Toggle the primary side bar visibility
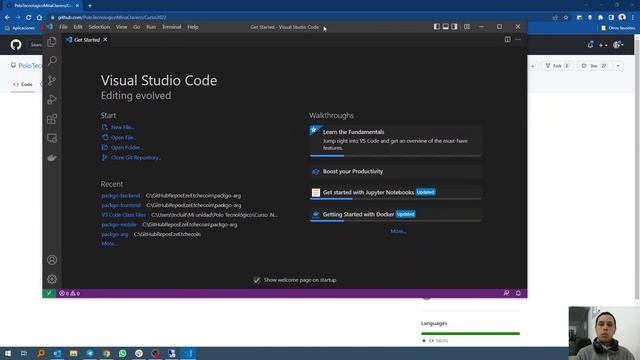640x360 pixels. pos(437,27)
